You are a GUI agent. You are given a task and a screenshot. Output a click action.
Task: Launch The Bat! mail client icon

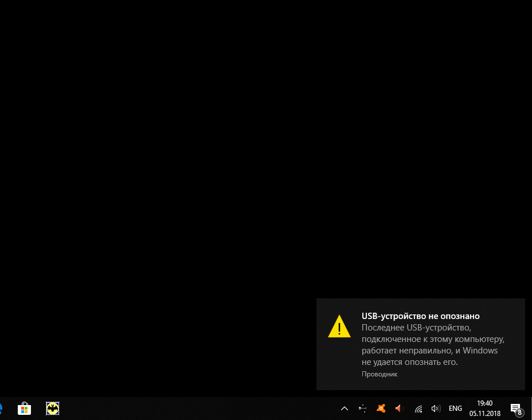point(53,409)
